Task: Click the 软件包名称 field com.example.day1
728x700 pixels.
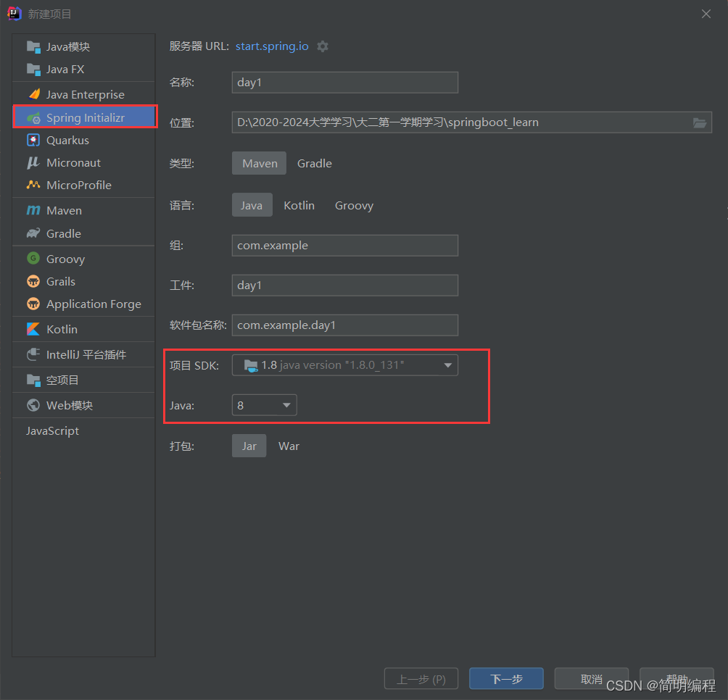Action: point(345,325)
